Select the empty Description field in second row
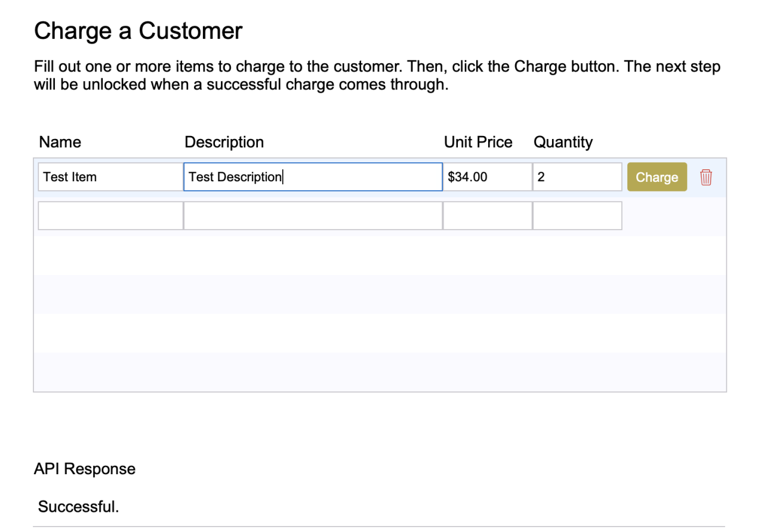 tap(313, 215)
